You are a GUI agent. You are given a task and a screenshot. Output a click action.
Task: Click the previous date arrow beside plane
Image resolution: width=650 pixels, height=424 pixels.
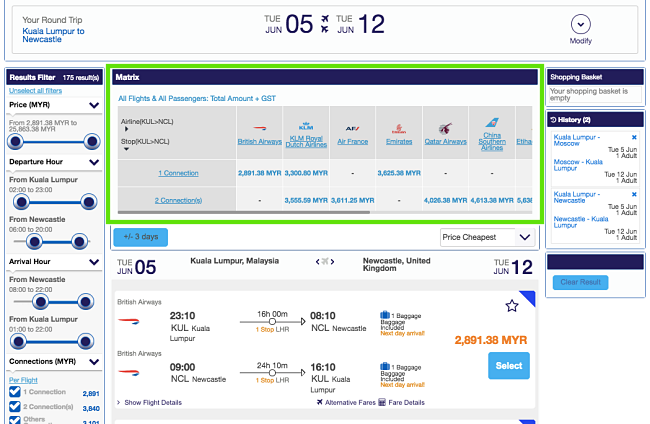click(318, 262)
